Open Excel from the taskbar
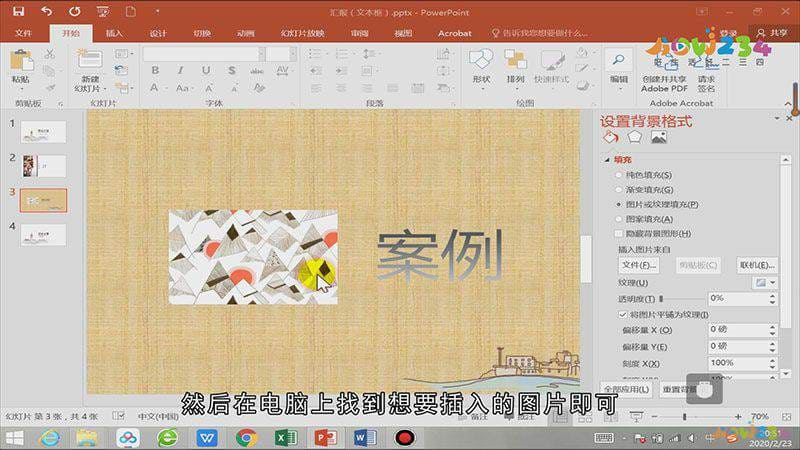The width and height of the screenshot is (800, 450). [x=286, y=438]
